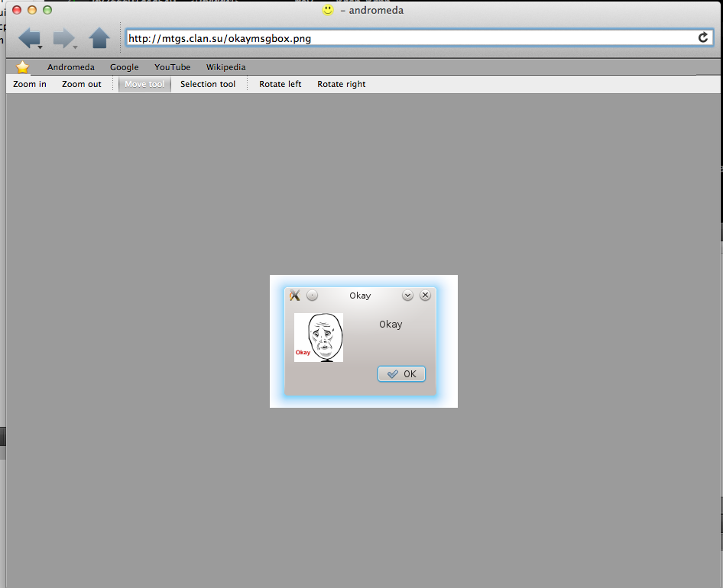Rotate the image left
Viewport: 723px width, 588px height.
coord(280,84)
